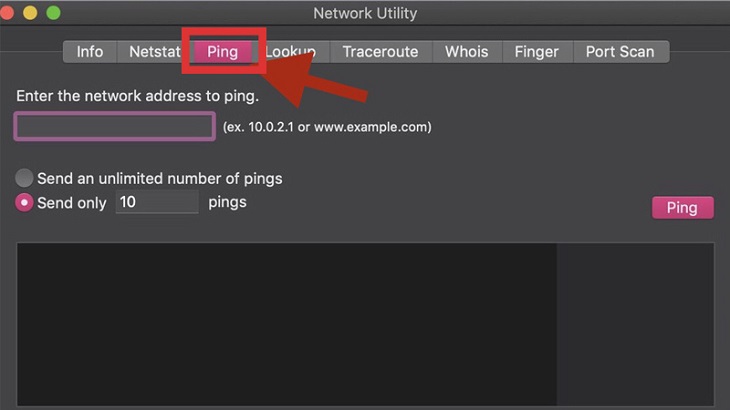Image resolution: width=730 pixels, height=410 pixels.
Task: Close the Network Utility window
Action: click(7, 13)
